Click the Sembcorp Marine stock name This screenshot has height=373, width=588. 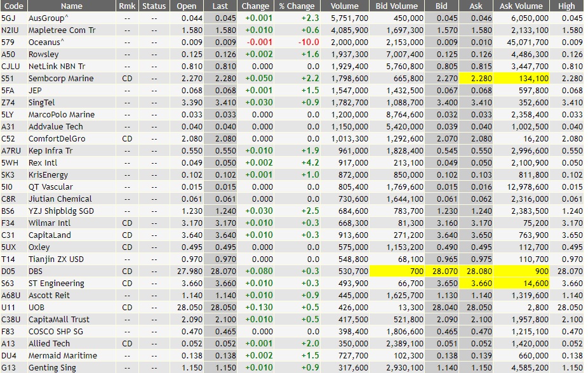click(61, 78)
